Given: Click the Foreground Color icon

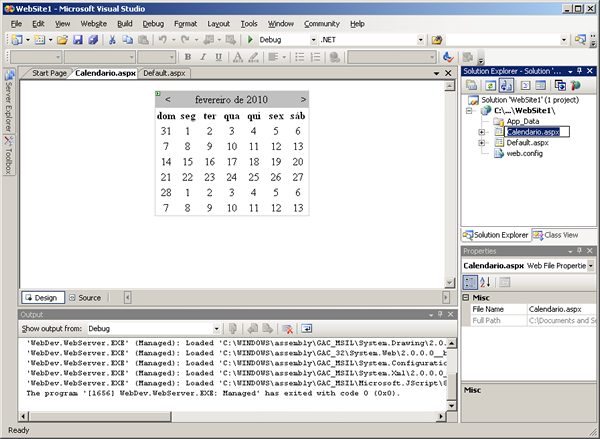Looking at the screenshot, I should pyautogui.click(x=238, y=57).
